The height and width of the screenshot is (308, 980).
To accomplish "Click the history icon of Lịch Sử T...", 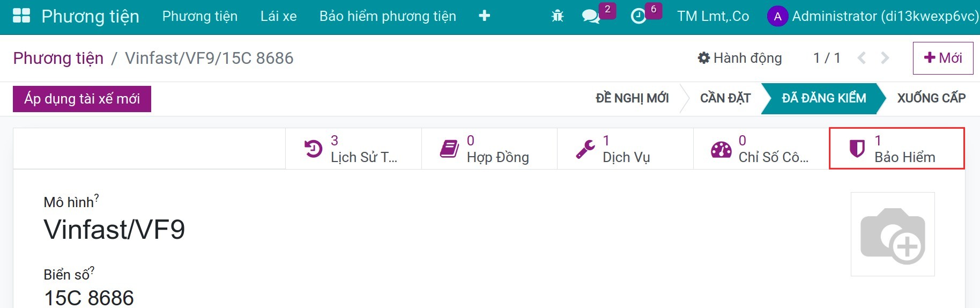I will pos(313,149).
